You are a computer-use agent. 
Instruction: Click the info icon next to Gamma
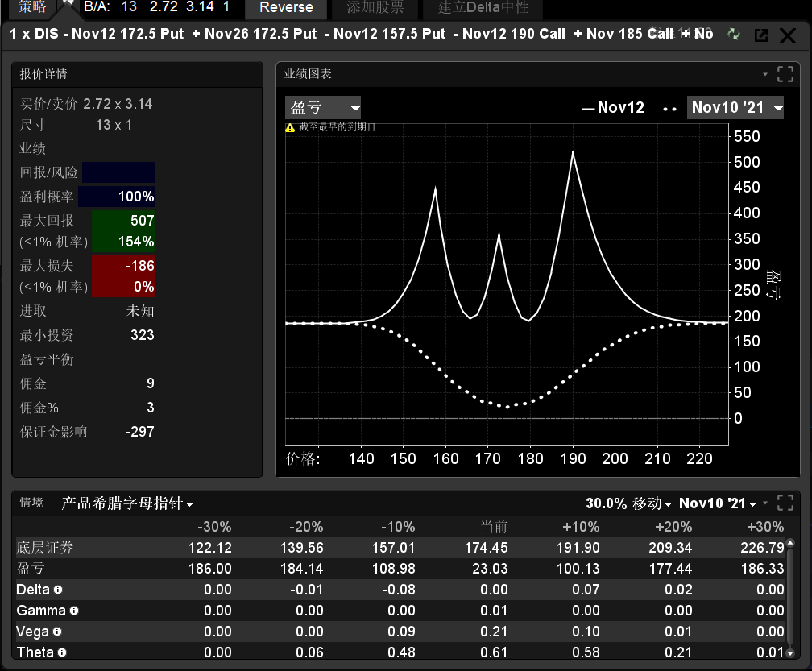click(74, 611)
